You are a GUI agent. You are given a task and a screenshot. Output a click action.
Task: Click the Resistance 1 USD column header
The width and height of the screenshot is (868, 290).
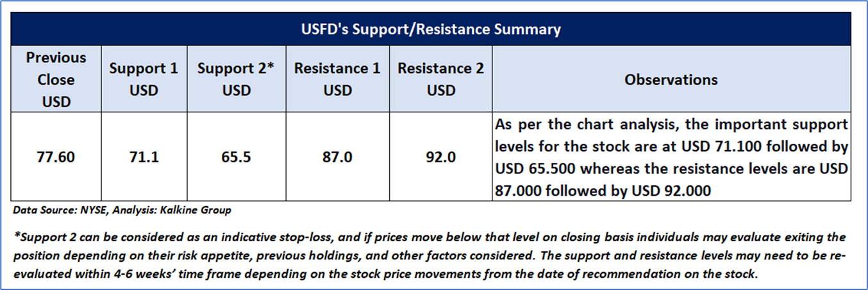337,80
